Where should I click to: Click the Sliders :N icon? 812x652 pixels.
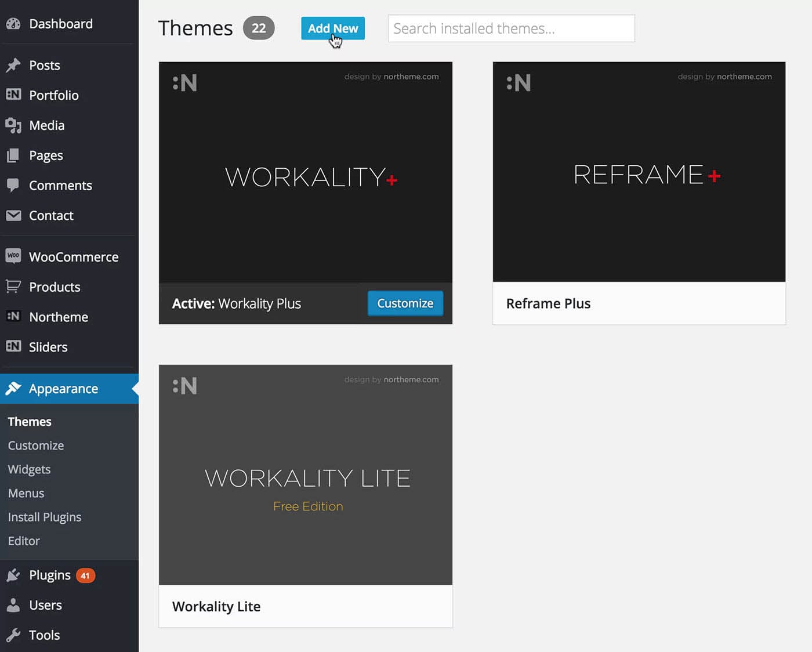(13, 346)
